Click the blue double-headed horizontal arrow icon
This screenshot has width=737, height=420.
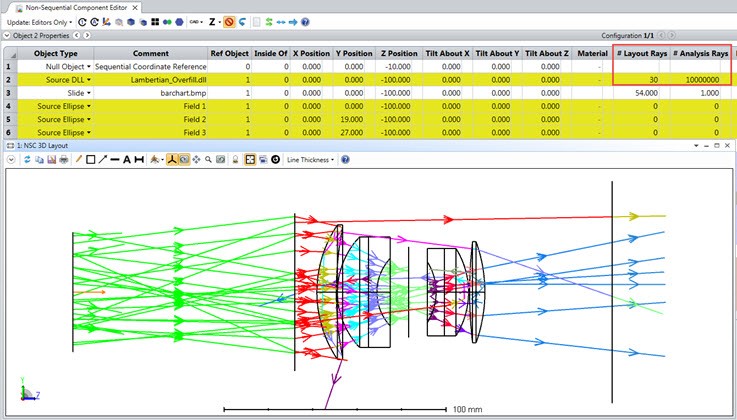click(281, 22)
